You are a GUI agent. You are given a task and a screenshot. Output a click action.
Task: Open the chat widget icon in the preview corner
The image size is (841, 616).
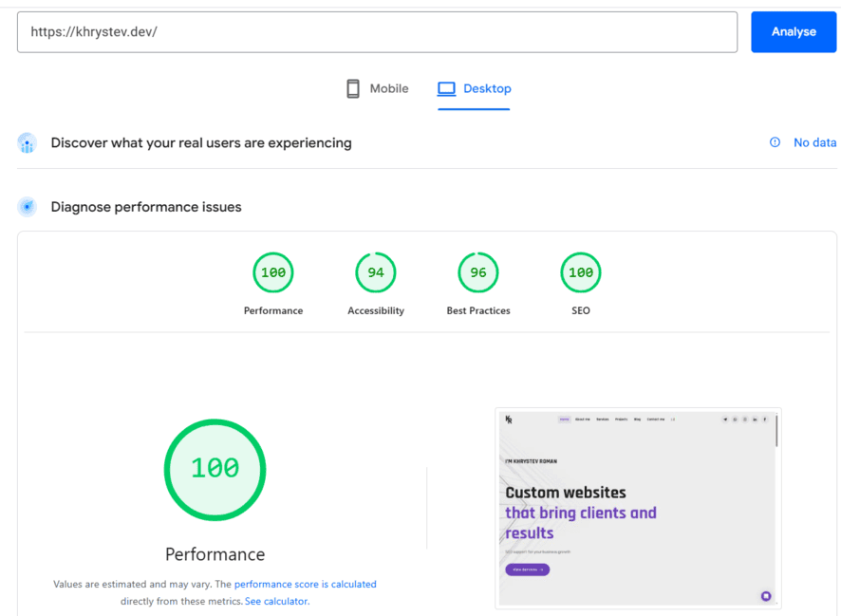pyautogui.click(x=766, y=596)
